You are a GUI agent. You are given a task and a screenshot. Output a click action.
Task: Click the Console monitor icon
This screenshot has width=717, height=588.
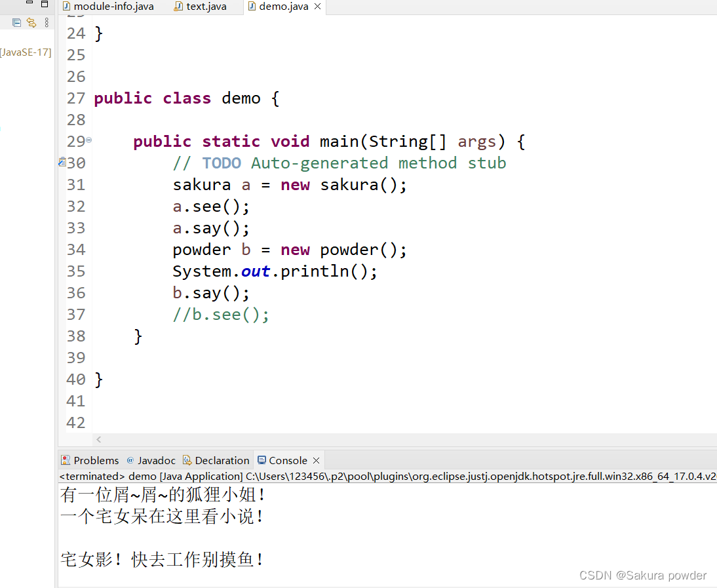point(261,460)
